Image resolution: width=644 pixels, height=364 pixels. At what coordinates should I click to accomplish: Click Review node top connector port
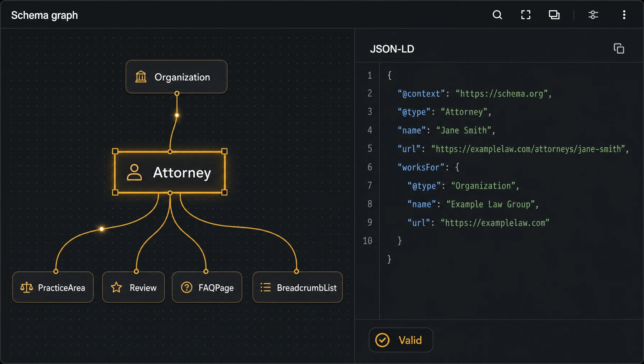pyautogui.click(x=136, y=271)
